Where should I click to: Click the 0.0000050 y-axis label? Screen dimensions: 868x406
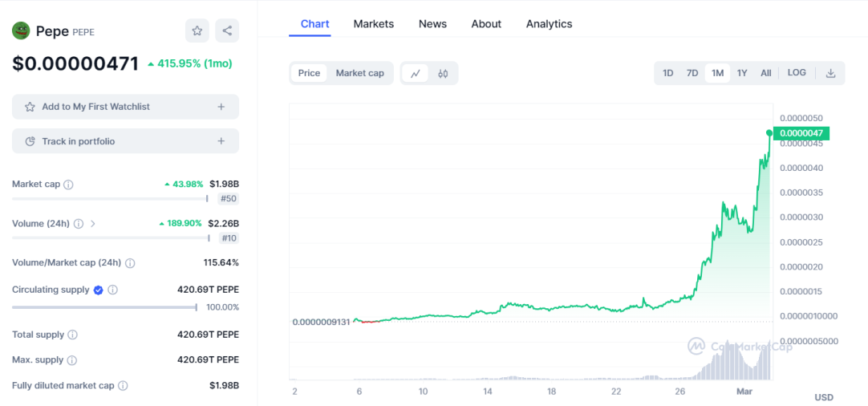(801, 118)
